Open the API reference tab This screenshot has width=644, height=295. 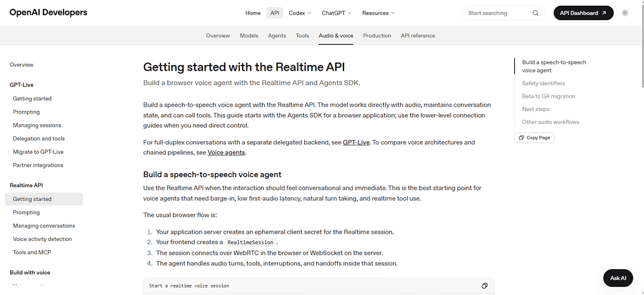coord(418,36)
